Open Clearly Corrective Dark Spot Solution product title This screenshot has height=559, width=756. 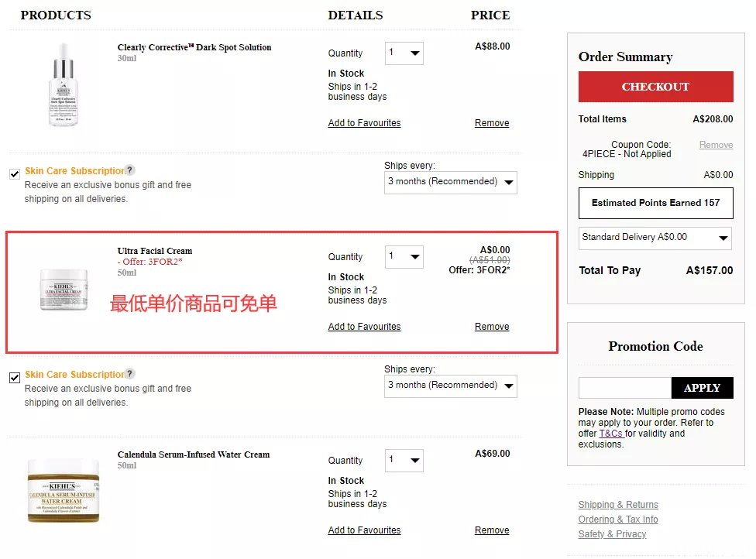pyautogui.click(x=194, y=47)
